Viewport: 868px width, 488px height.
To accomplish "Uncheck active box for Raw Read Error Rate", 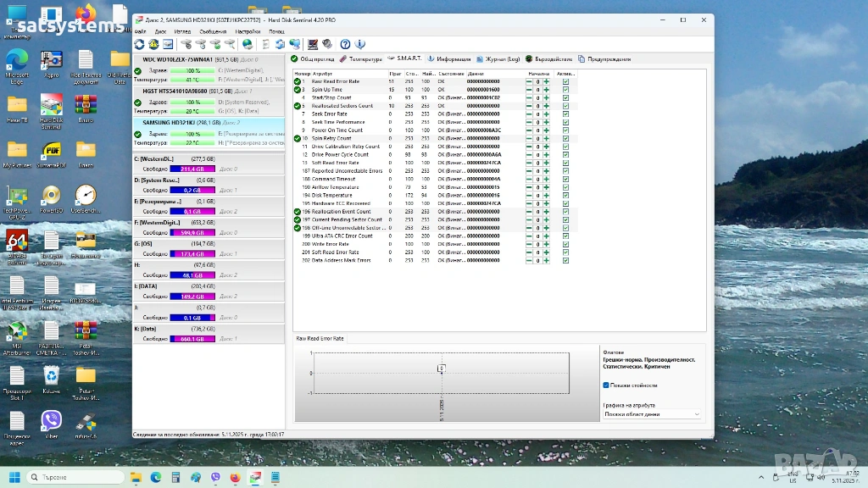I will [565, 81].
